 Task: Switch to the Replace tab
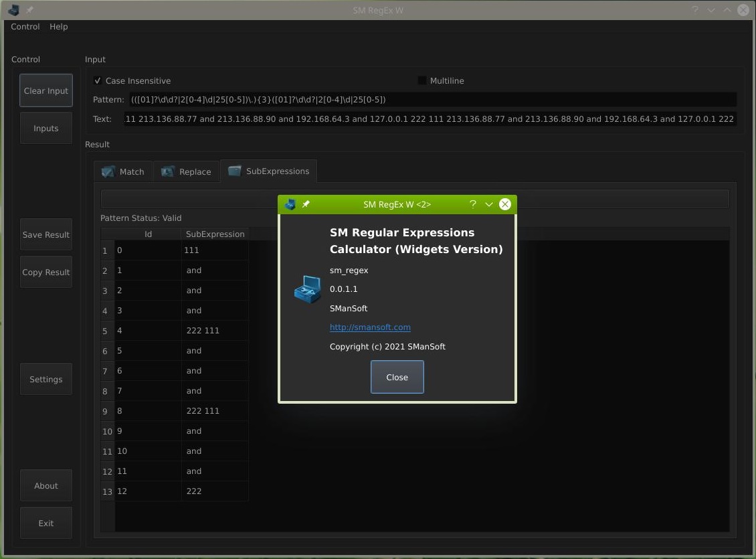click(187, 171)
